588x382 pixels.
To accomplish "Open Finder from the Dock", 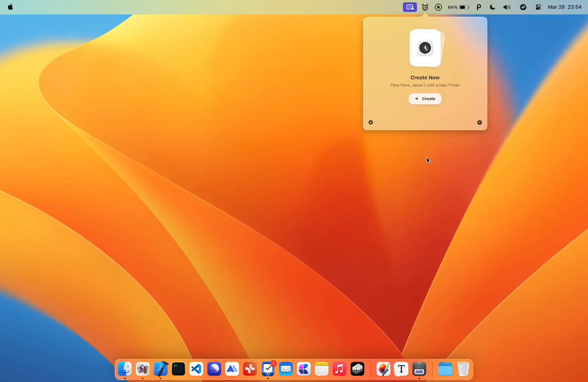I will point(125,368).
